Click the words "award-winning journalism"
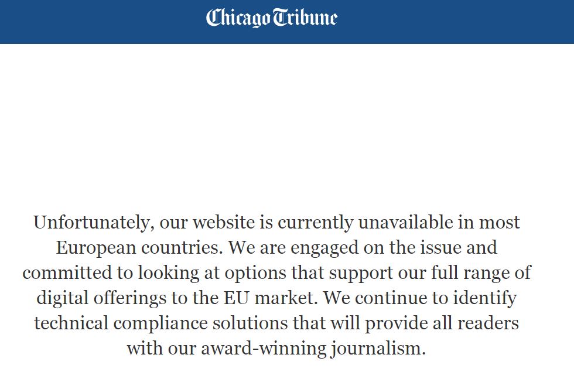 point(313,349)
